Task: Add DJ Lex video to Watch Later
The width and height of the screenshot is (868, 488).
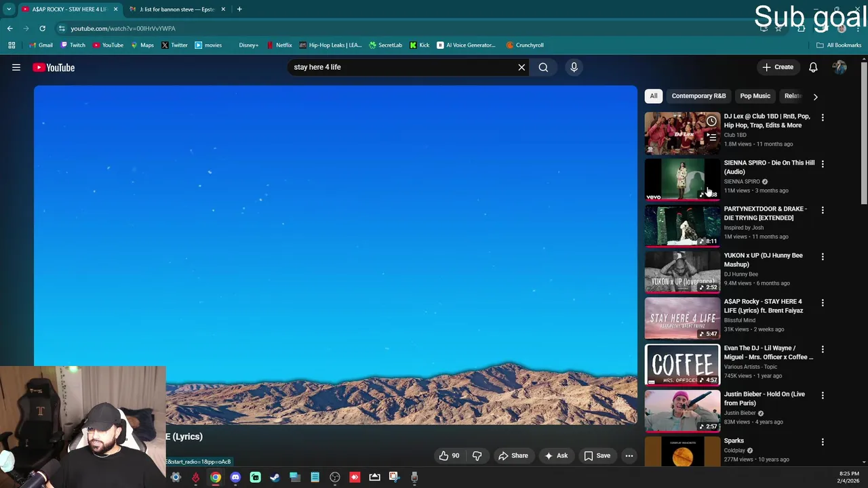Action: pos(711,121)
